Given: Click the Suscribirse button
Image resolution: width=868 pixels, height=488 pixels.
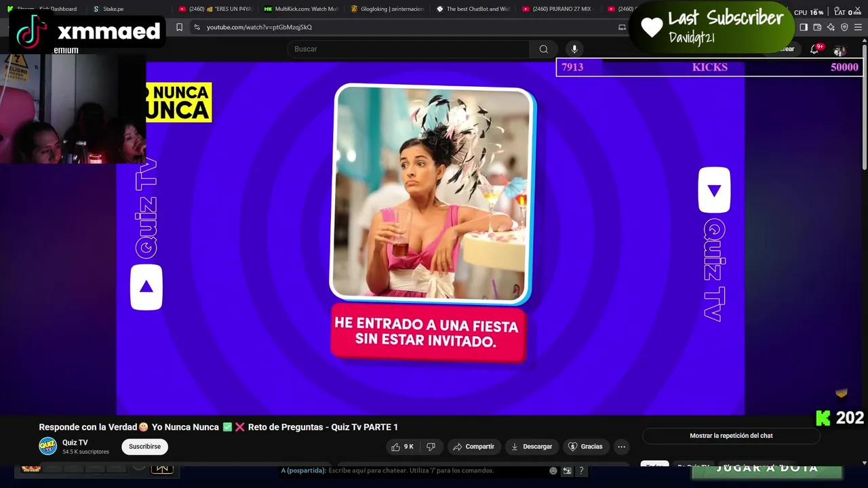Looking at the screenshot, I should coord(145,447).
